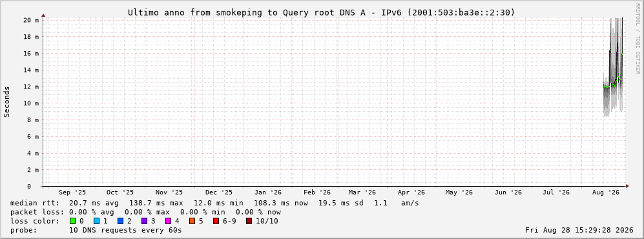The image size is (644, 239).
Task: Click the dark red 10/10 loss swatch
Action: 249,222
